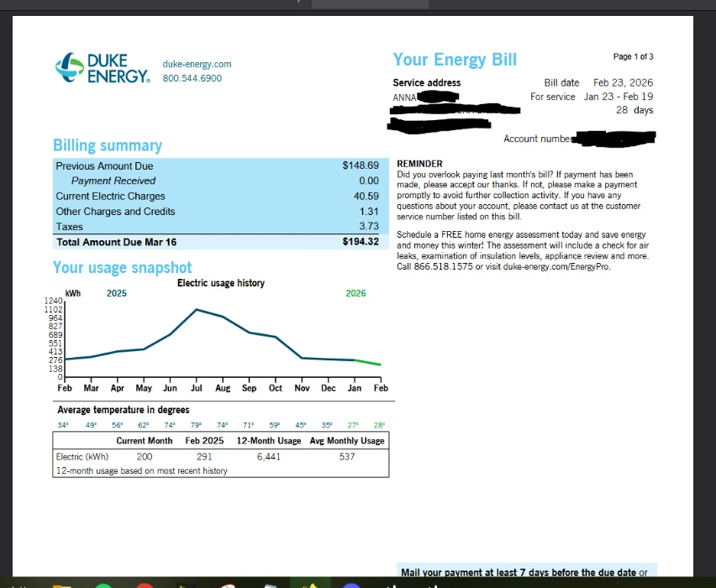Click the Avg Monthly Usage value 537
The width and height of the screenshot is (716, 588).
(x=347, y=457)
